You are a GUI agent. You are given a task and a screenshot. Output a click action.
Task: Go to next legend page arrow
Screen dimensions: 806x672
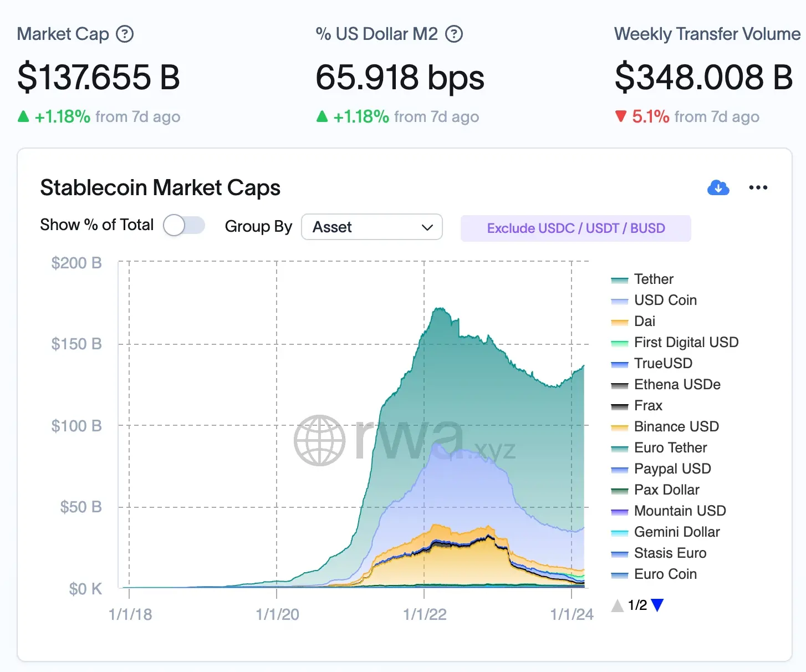[x=657, y=605]
